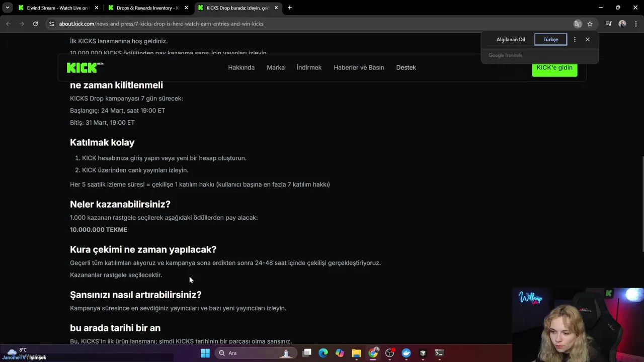Select Türkçe in translate popup

550,39
